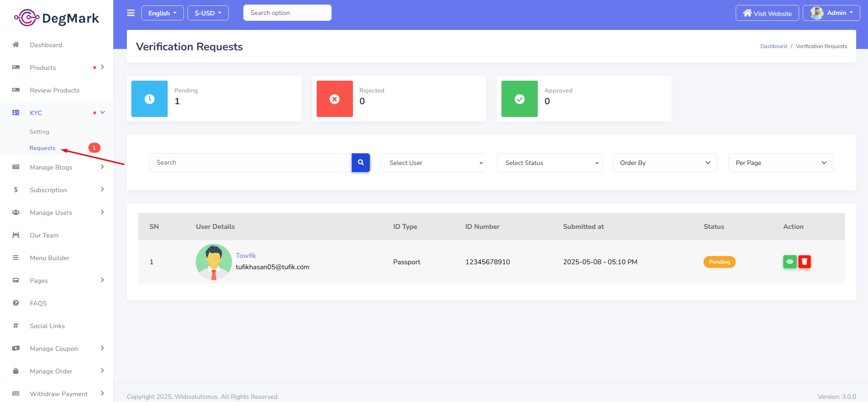Click the DegMark logo

56,18
